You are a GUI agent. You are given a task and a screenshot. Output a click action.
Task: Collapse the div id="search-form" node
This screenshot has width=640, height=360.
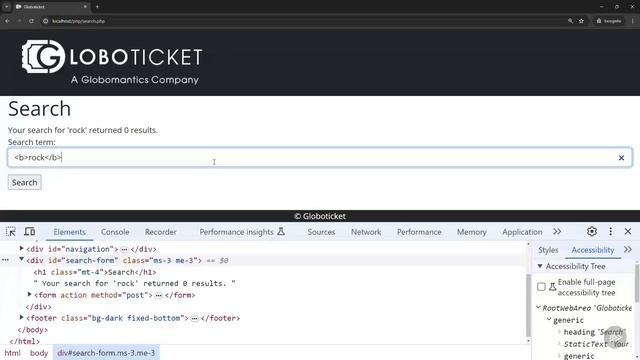click(x=21, y=260)
